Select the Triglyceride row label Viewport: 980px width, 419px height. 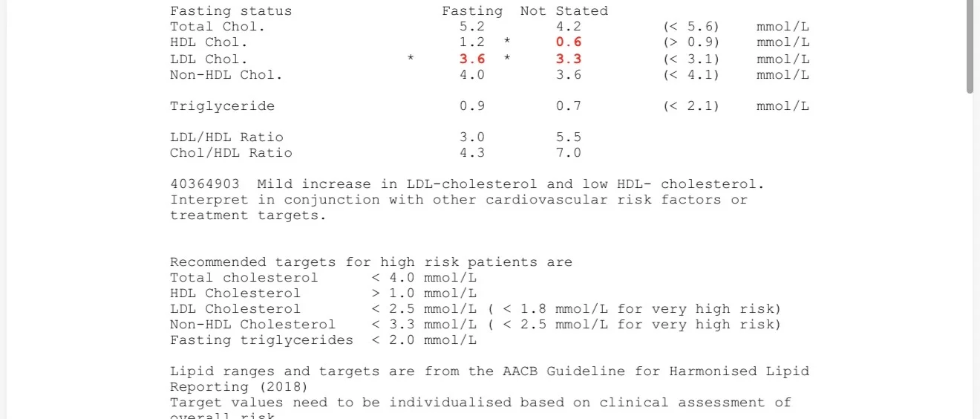pyautogui.click(x=222, y=106)
